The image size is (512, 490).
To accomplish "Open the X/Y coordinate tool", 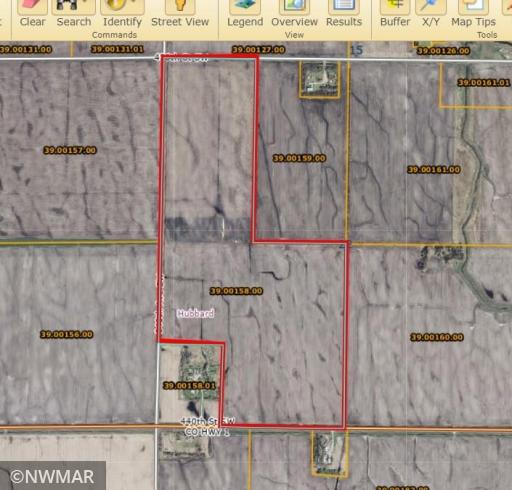I will [x=431, y=13].
